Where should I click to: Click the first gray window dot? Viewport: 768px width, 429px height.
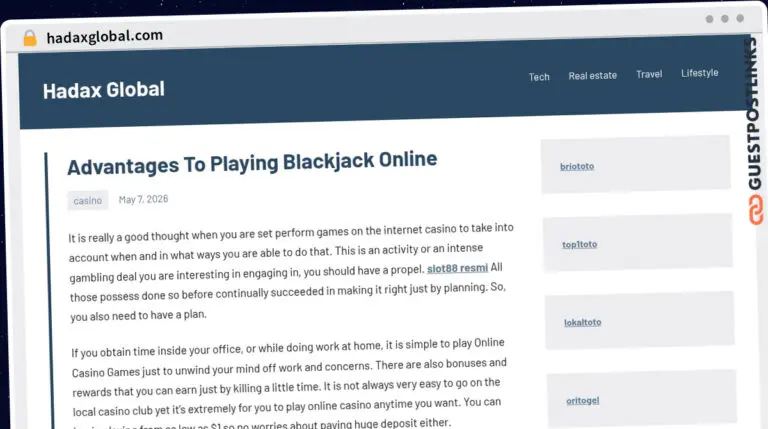[x=709, y=19]
